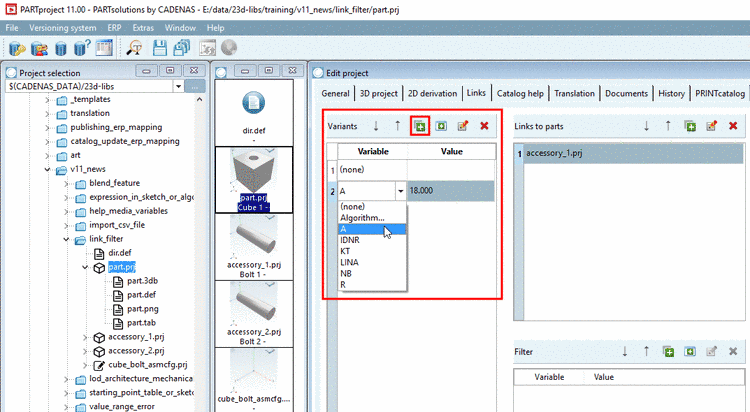Click the database with users toolbar icon
The image size is (750, 412).
39,48
